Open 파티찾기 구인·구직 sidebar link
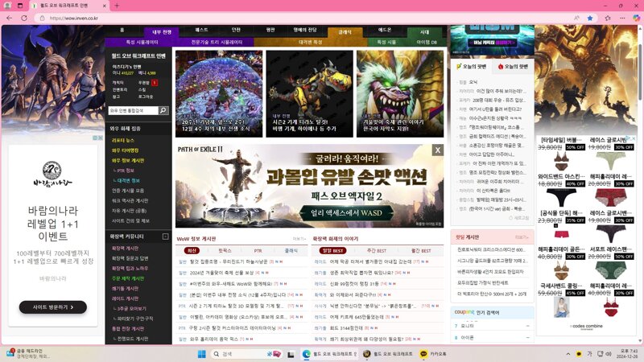The image size is (644, 362). coord(135,319)
